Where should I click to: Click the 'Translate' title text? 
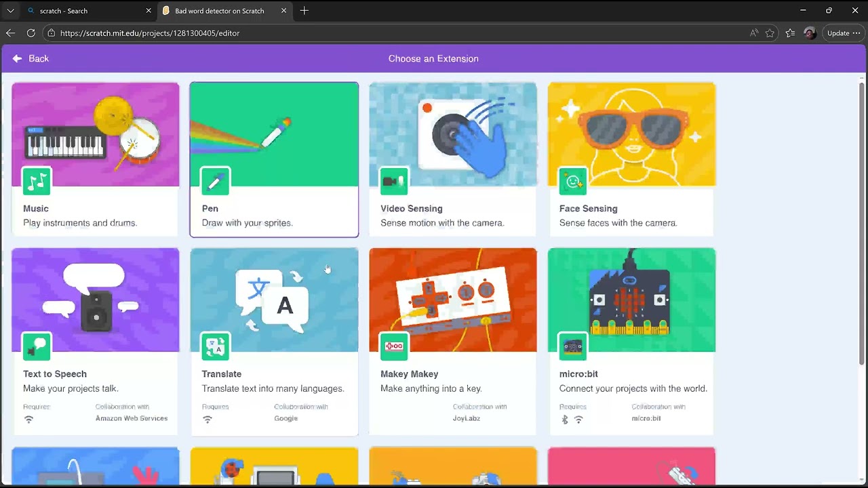coord(222,374)
